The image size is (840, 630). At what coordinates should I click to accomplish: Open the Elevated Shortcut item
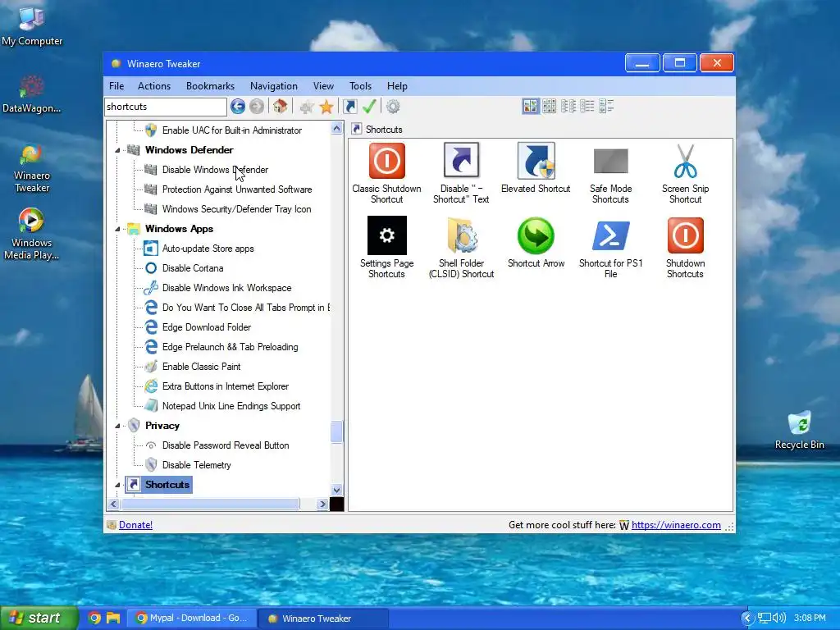(x=536, y=167)
